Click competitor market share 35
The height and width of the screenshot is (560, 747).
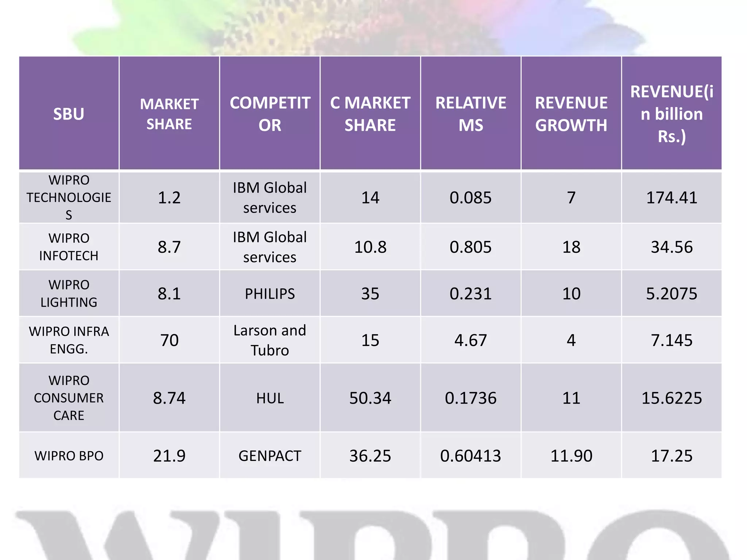pyautogui.click(x=370, y=293)
